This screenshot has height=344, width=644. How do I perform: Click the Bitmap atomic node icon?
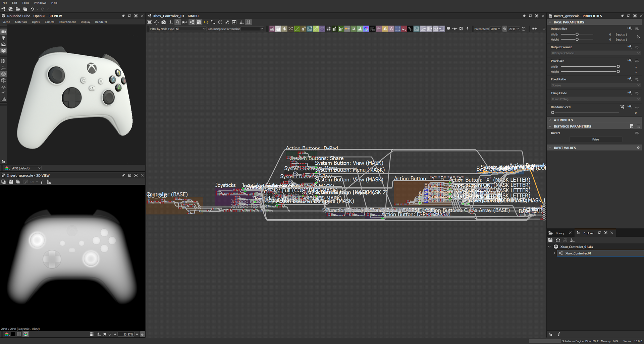[x=272, y=29]
